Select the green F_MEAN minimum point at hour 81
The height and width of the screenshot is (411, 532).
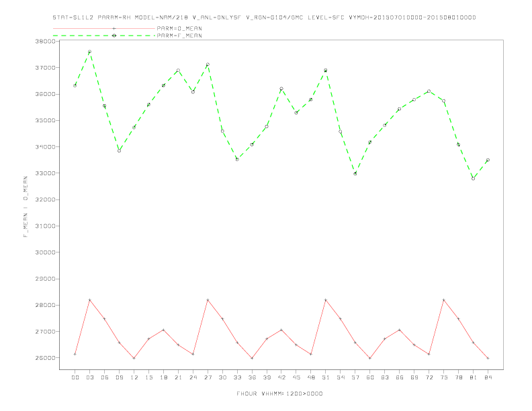[474, 179]
